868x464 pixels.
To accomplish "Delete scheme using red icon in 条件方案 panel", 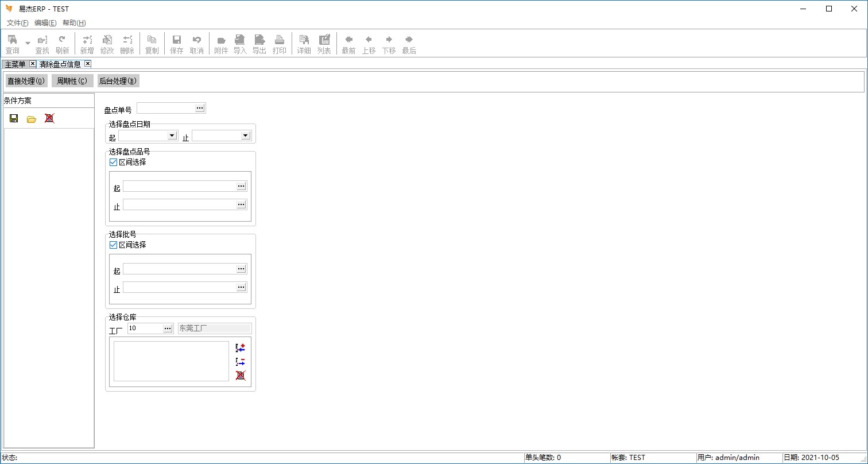I will pyautogui.click(x=49, y=119).
